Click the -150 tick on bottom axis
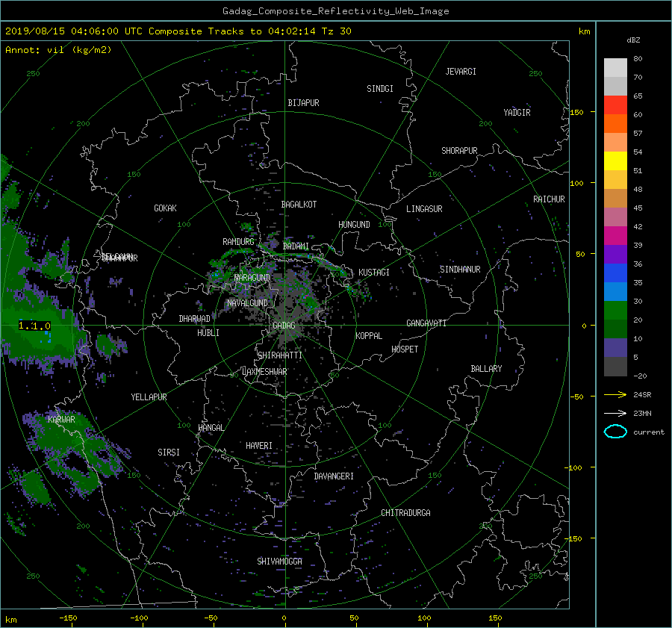 tap(68, 618)
